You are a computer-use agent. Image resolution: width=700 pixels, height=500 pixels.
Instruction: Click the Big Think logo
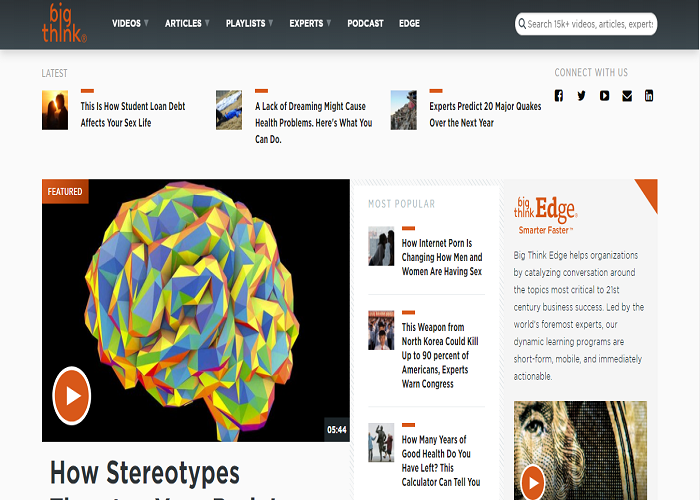pyautogui.click(x=64, y=23)
